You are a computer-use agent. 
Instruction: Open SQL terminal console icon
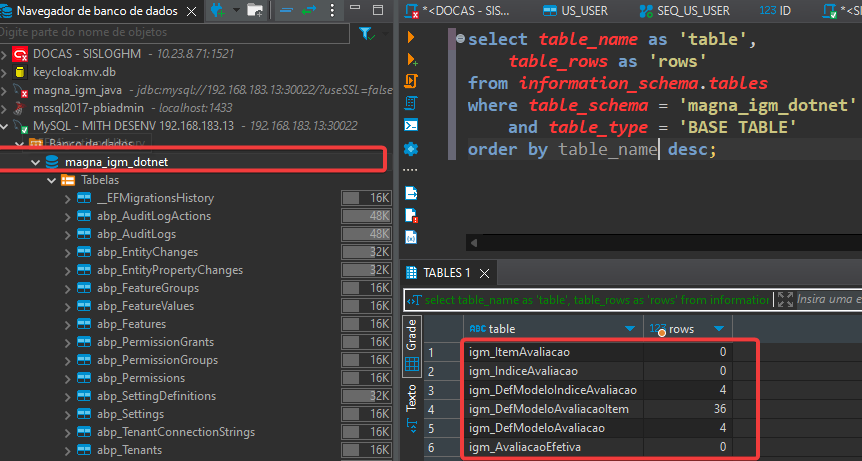pos(411,125)
